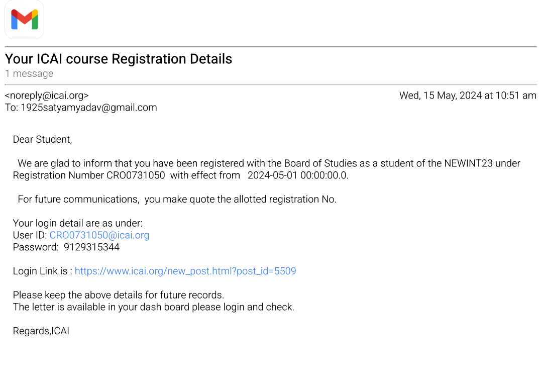The image size is (541, 392).
Task: Click the 'letter is available in your dash board' line
Action: pos(154,307)
